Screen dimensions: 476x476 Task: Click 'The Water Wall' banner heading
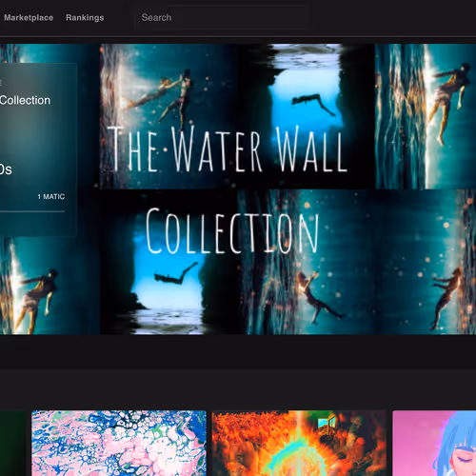click(x=228, y=149)
